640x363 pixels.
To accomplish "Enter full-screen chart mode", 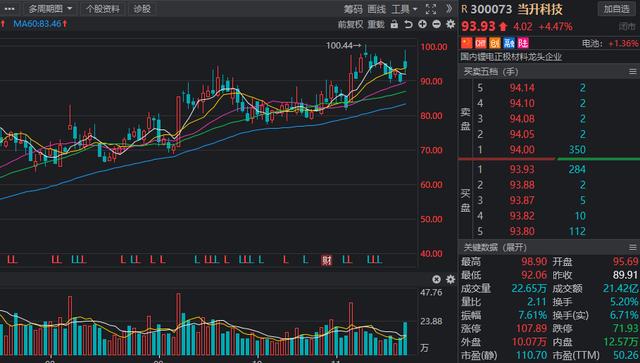I will click(x=431, y=9).
